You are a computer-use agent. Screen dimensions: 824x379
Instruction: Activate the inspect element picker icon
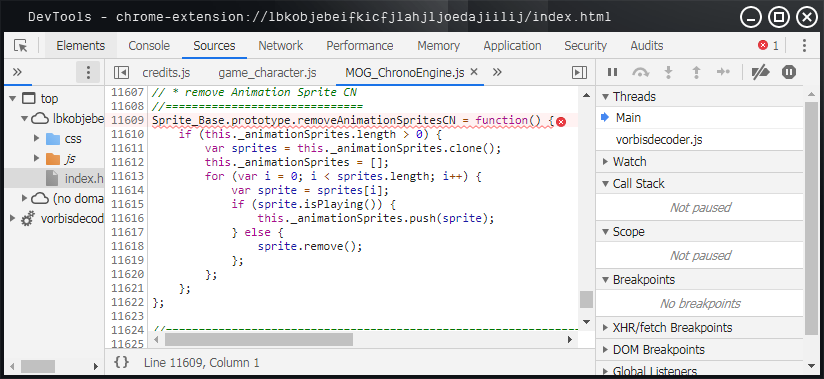tap(21, 46)
